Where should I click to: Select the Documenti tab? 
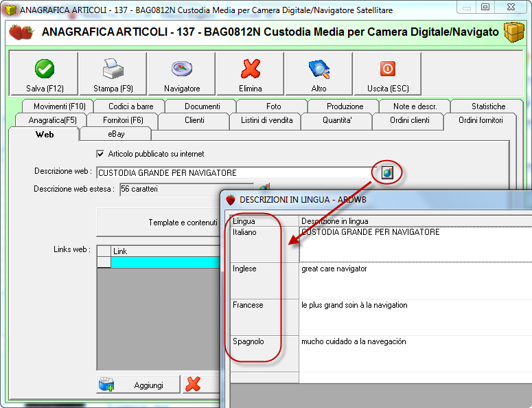pyautogui.click(x=203, y=106)
